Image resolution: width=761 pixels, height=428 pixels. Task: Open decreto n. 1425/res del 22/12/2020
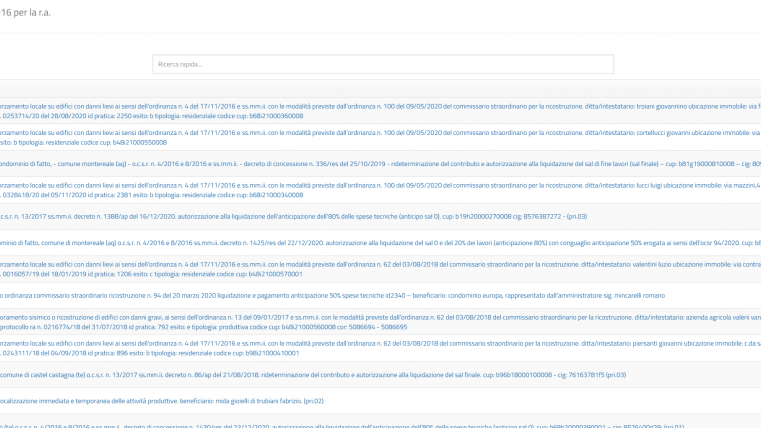[380, 243]
